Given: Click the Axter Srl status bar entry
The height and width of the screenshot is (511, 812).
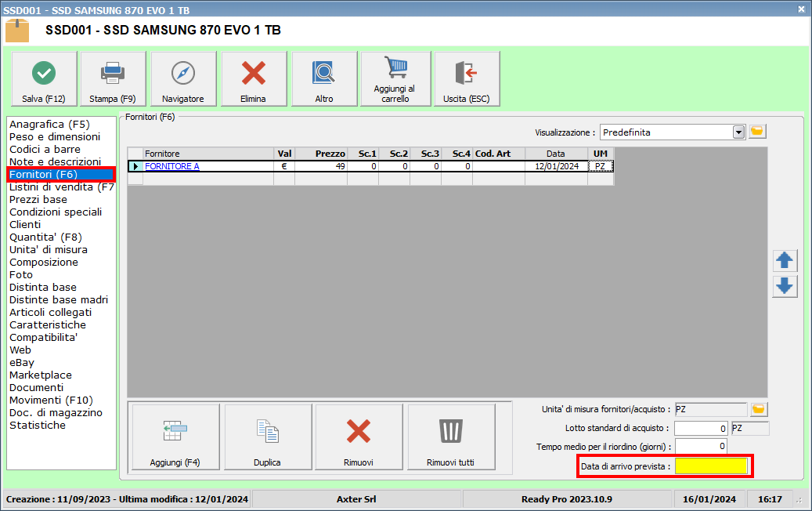Looking at the screenshot, I should click(357, 499).
